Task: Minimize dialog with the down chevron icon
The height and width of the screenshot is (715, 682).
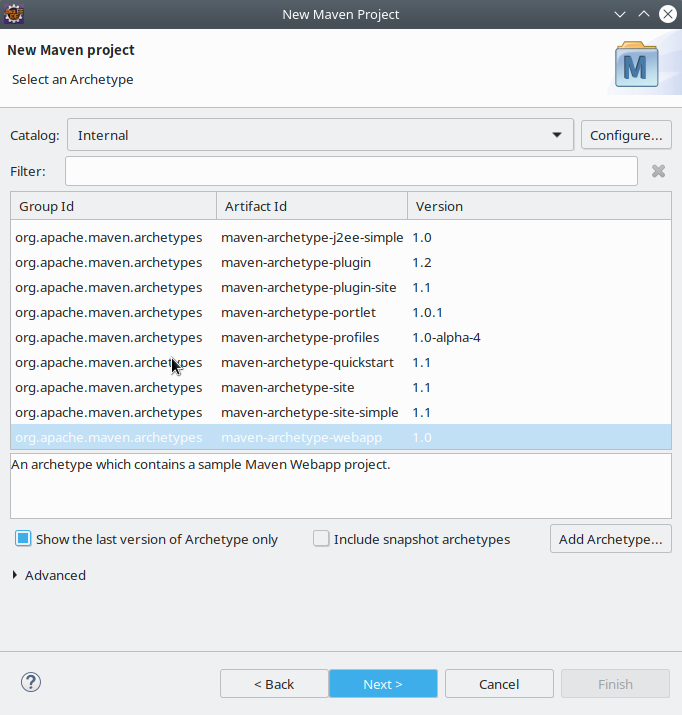Action: (x=620, y=14)
